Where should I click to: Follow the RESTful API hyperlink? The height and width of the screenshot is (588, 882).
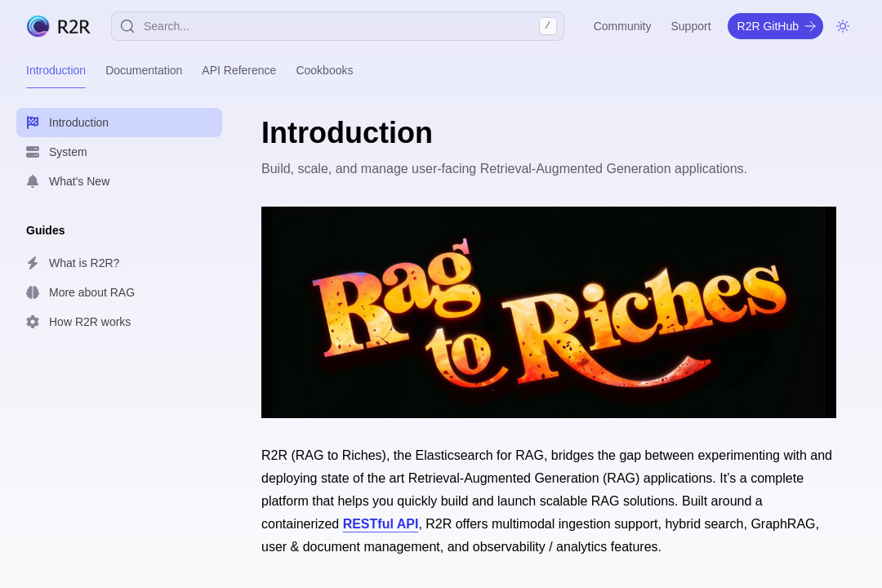[381, 523]
